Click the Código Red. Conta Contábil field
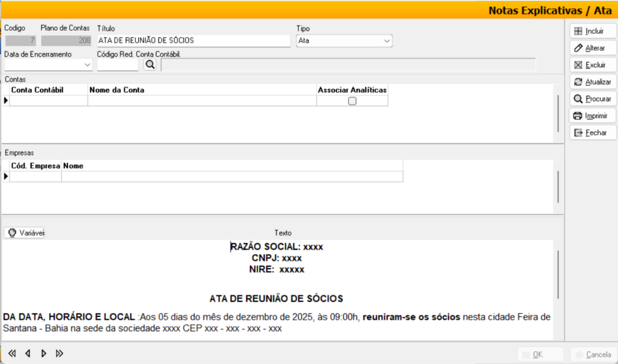Image resolution: width=618 pixels, height=364 pixels. coord(118,65)
